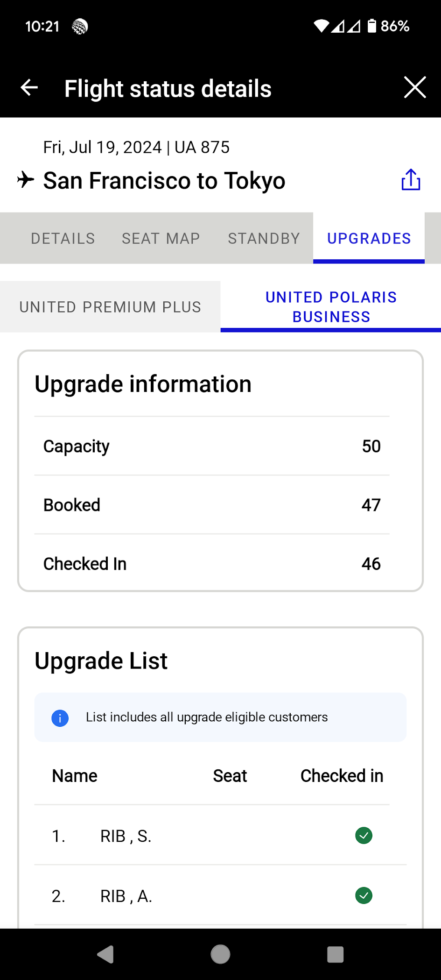Tap green check mark for RIB, S.
Image resolution: width=441 pixels, height=980 pixels.
pos(364,836)
